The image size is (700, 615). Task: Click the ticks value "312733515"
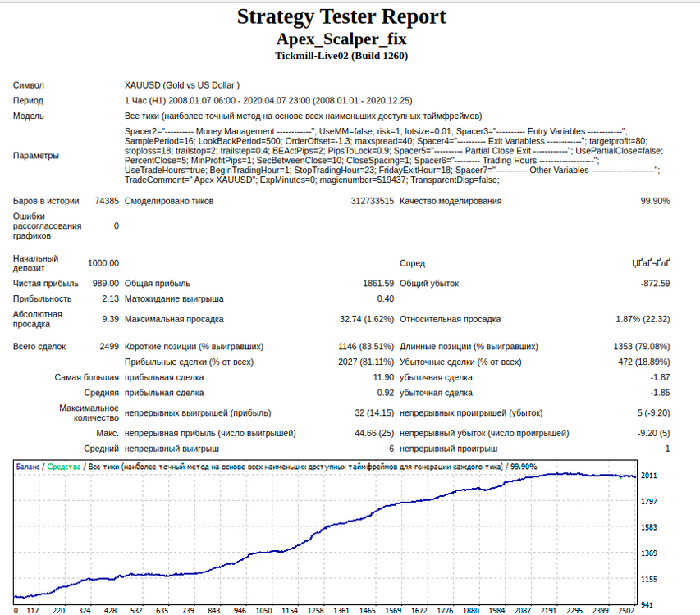(x=373, y=201)
